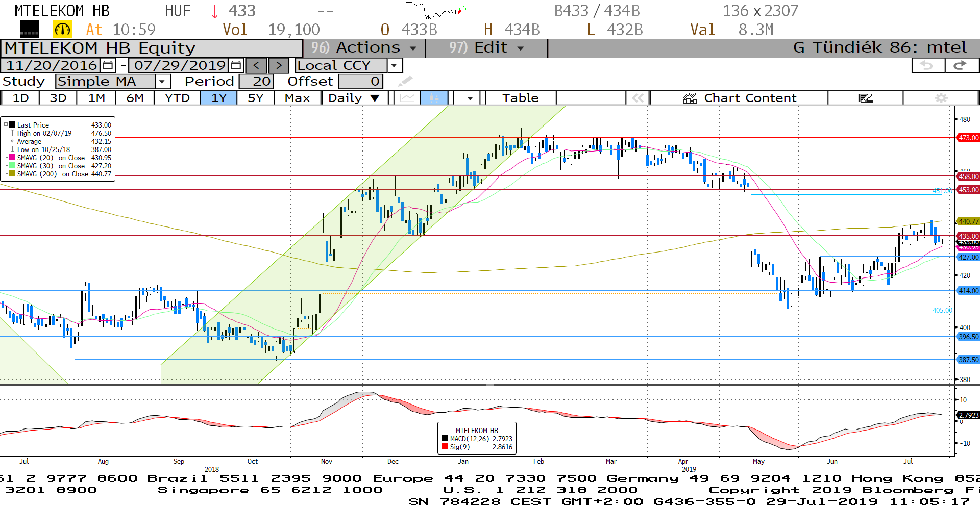Open the start date calendar picker
This screenshot has height=530, width=980.
click(108, 65)
